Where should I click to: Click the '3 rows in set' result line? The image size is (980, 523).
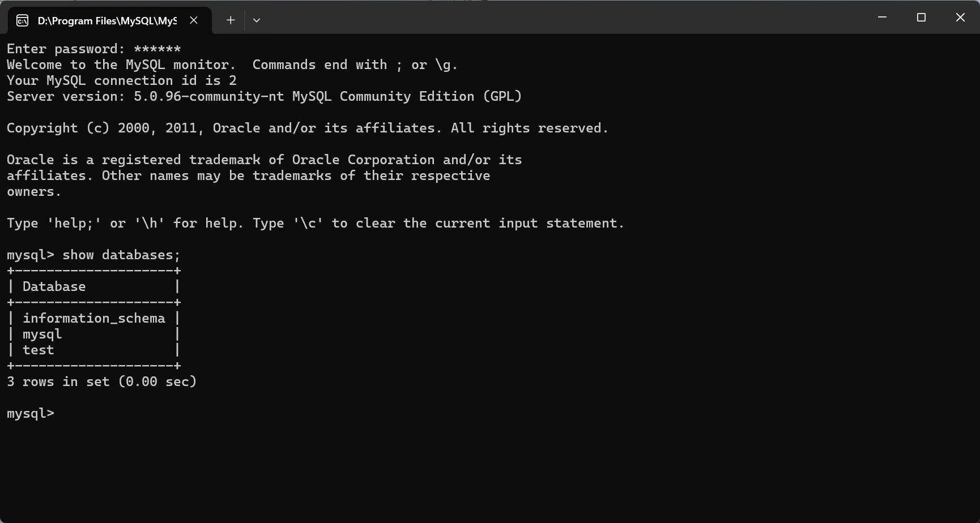[101, 382]
